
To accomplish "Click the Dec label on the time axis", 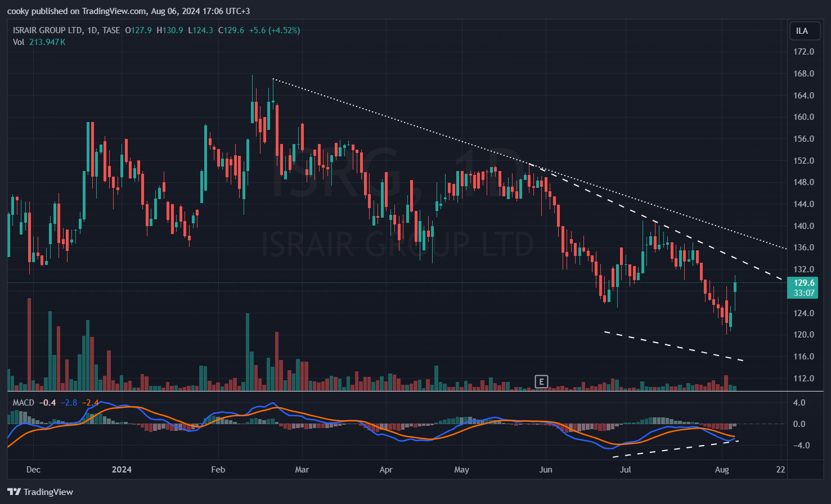I will (x=33, y=470).
